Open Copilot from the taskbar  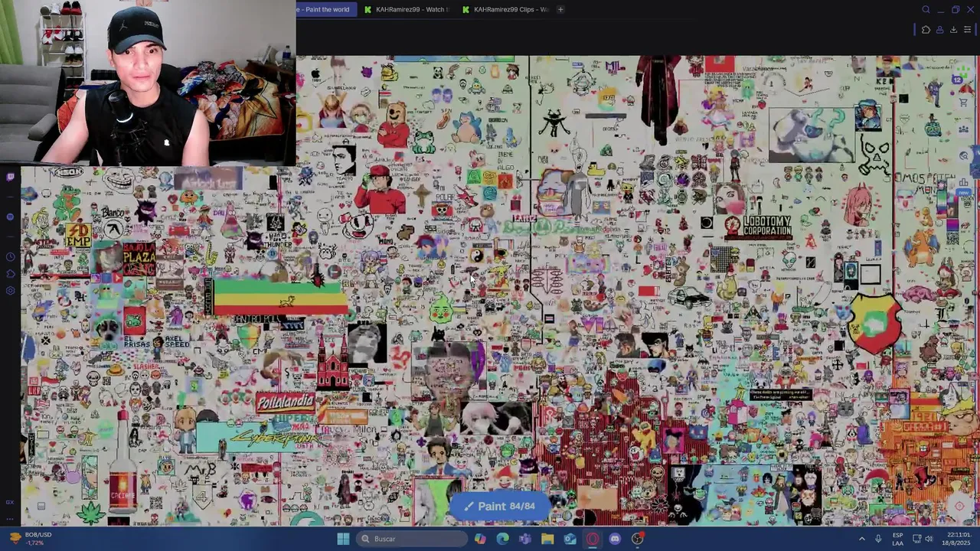tap(480, 539)
